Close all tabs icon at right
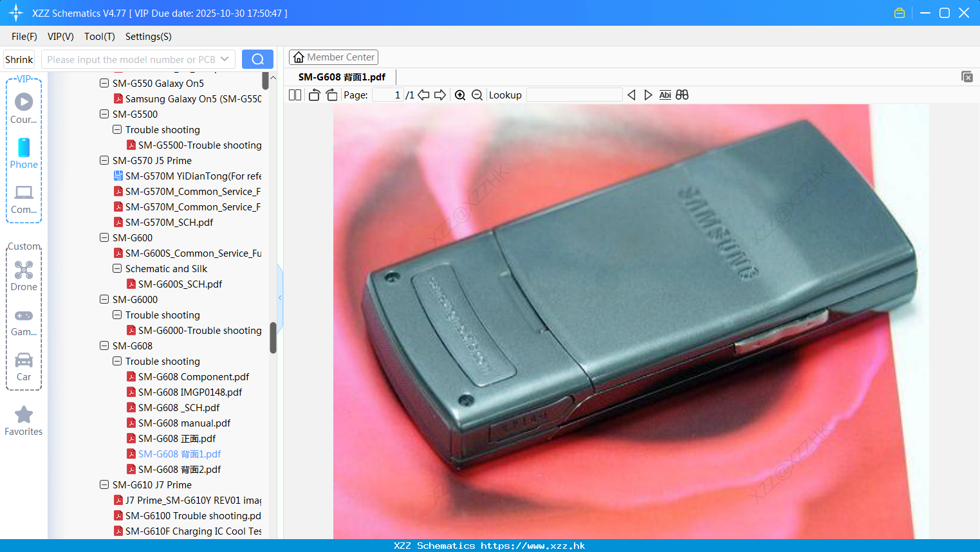 966,77
